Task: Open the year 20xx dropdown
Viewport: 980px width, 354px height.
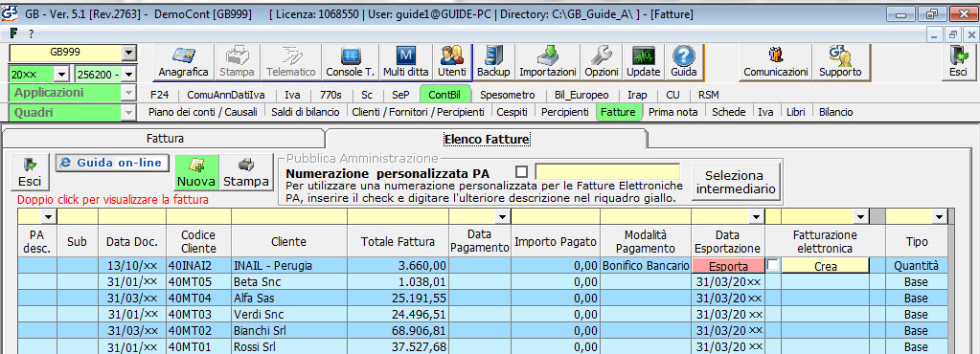Action: pyautogui.click(x=61, y=75)
